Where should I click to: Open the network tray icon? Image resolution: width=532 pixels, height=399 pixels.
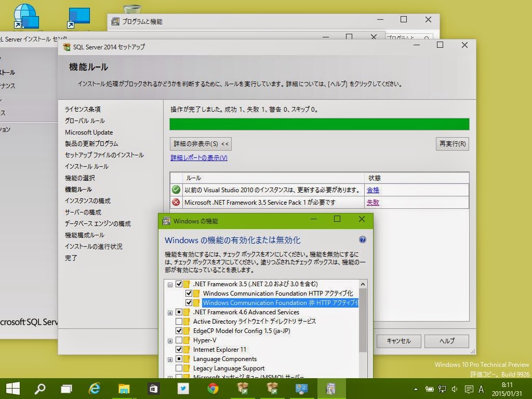tap(443, 389)
